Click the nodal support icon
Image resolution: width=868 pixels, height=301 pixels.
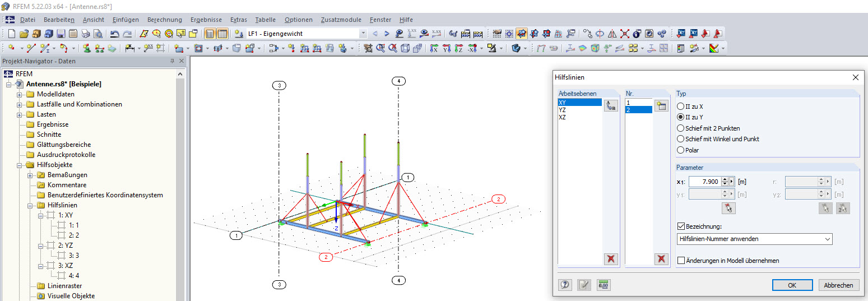[x=87, y=48]
